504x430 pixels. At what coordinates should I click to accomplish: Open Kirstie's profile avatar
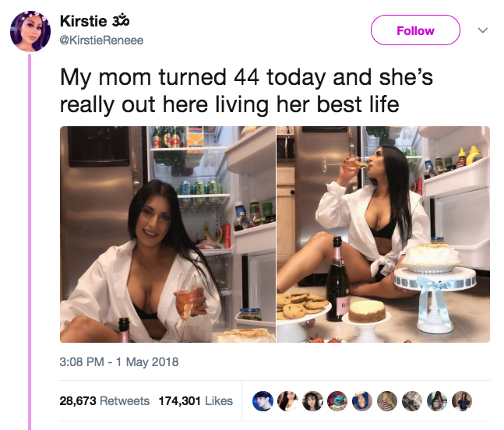30,31
